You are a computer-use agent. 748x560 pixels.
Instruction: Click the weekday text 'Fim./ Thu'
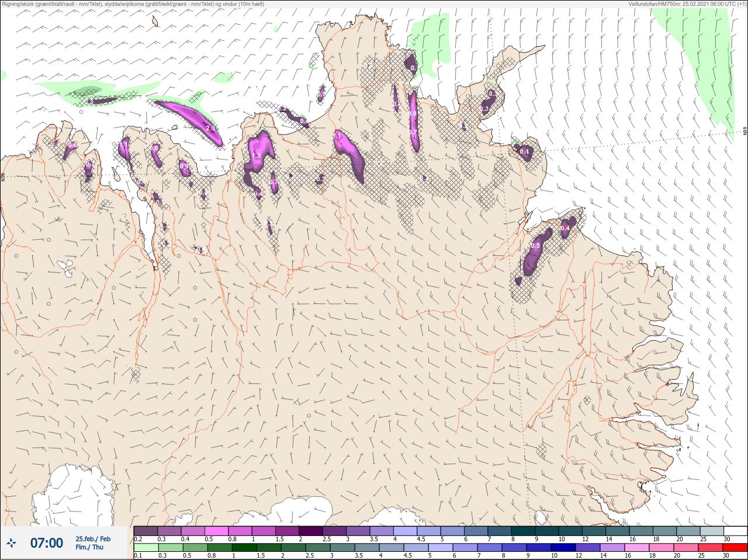[x=89, y=547]
